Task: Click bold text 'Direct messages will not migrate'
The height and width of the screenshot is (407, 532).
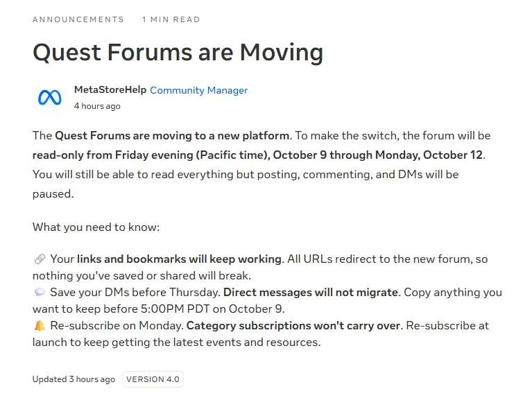Action: (x=311, y=293)
